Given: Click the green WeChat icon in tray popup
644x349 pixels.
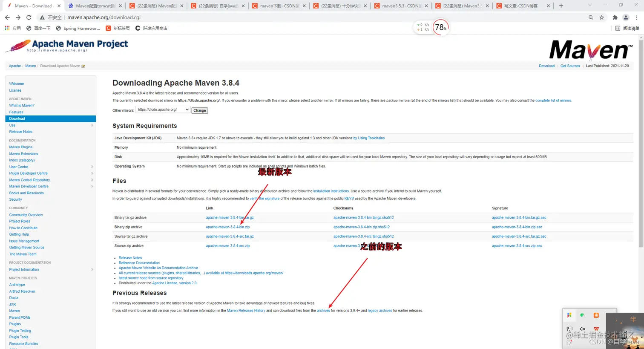Looking at the screenshot, I should click(582, 315).
